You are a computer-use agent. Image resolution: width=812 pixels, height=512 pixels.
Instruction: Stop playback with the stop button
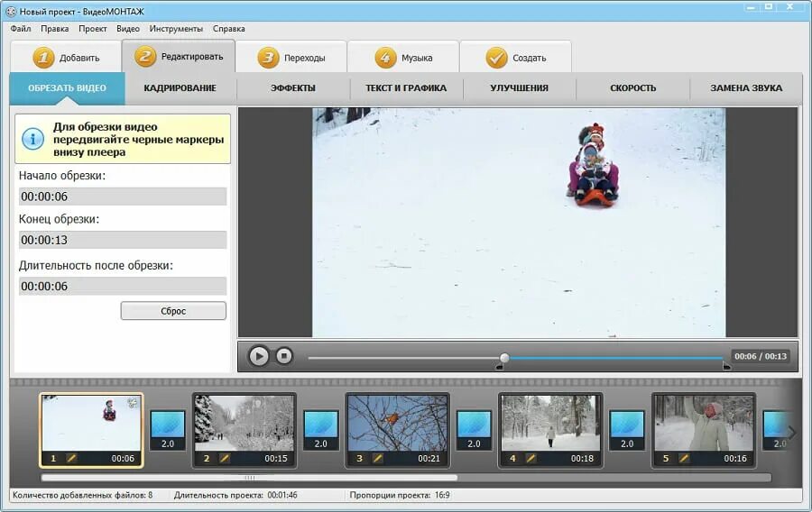click(x=284, y=356)
